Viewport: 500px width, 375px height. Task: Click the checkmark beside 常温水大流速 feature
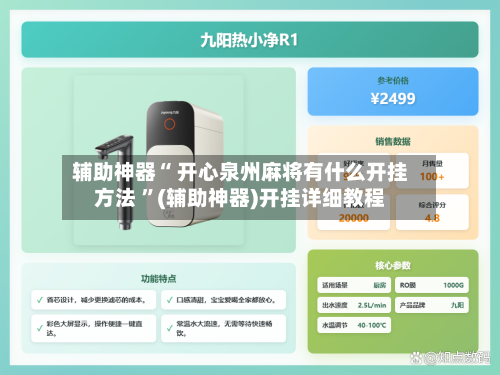169,328
